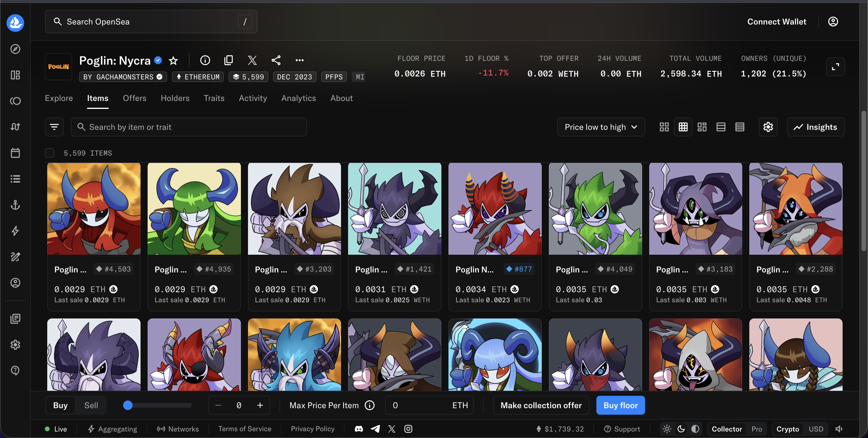Switch to the compact grid view

[x=683, y=127]
